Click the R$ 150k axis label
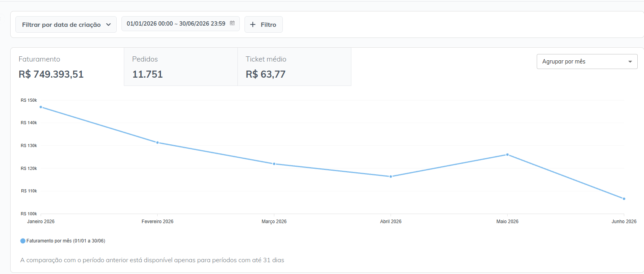This screenshot has width=644, height=274. pos(29,100)
